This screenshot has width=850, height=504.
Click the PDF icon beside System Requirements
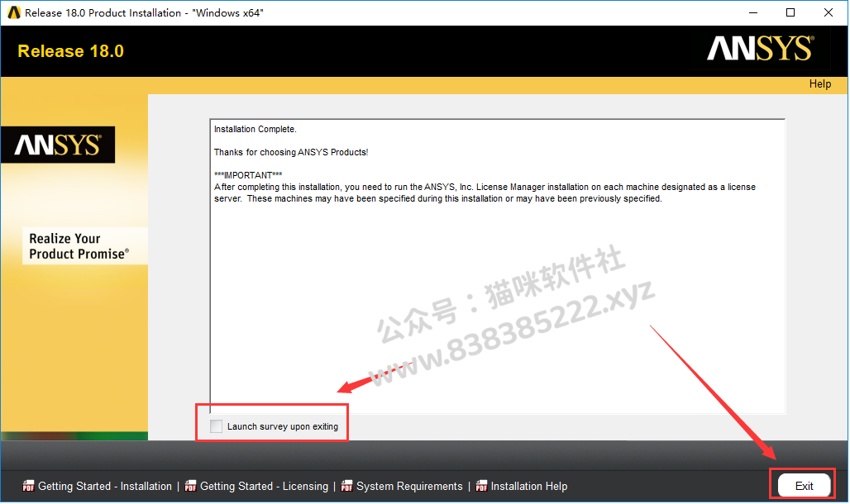pyautogui.click(x=346, y=486)
